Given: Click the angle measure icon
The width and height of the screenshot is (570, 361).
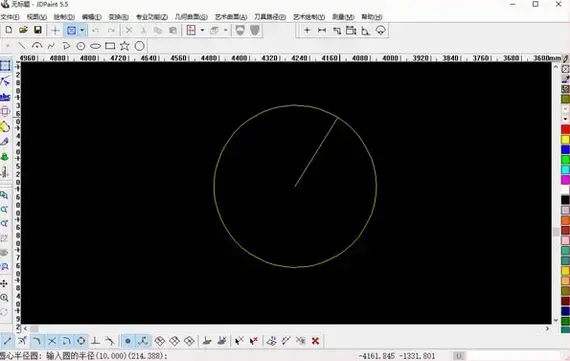Looking at the screenshot, I should point(366,31).
